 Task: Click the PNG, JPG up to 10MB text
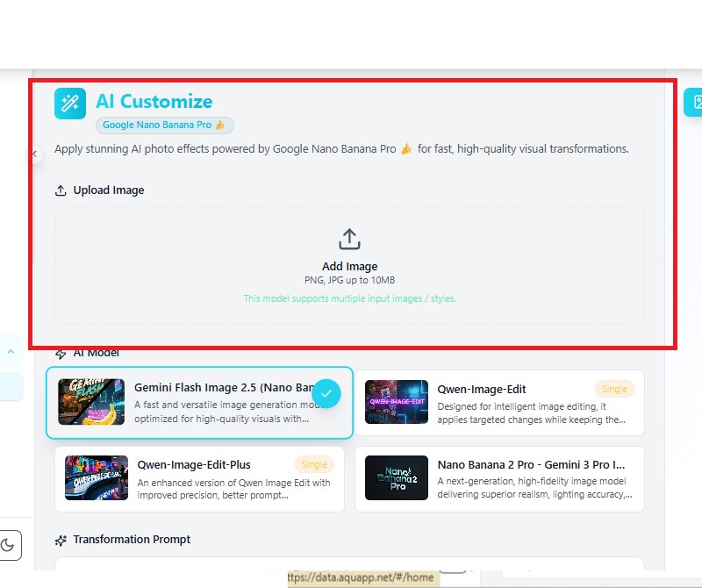point(349,280)
